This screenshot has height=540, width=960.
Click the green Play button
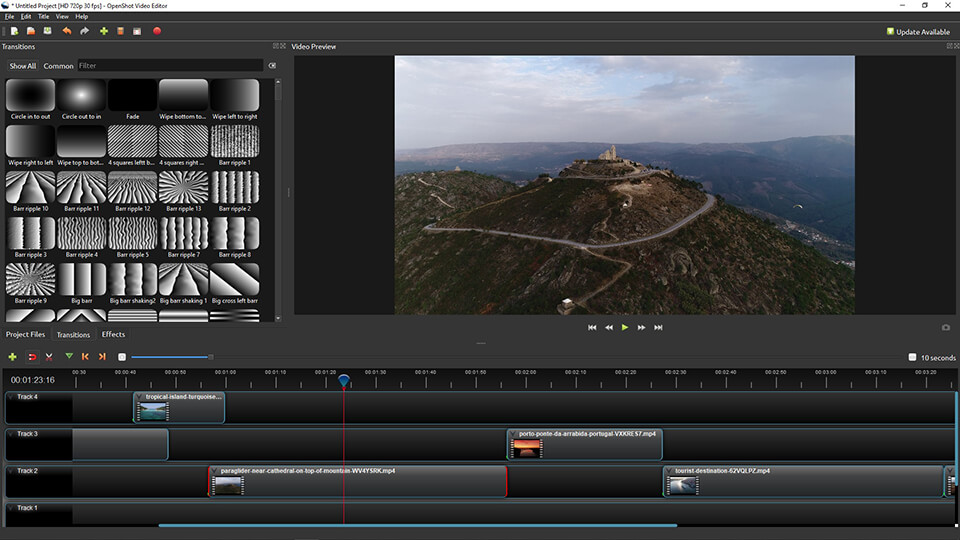pos(624,328)
